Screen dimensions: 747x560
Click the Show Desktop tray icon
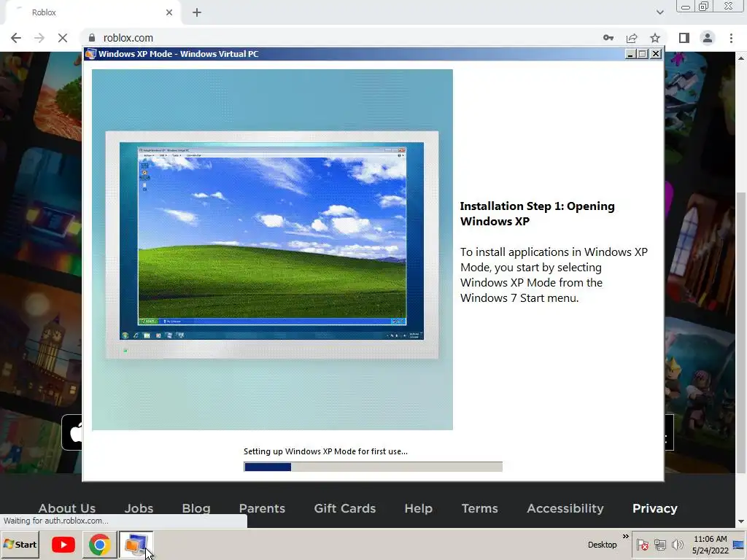pyautogui.click(x=739, y=544)
